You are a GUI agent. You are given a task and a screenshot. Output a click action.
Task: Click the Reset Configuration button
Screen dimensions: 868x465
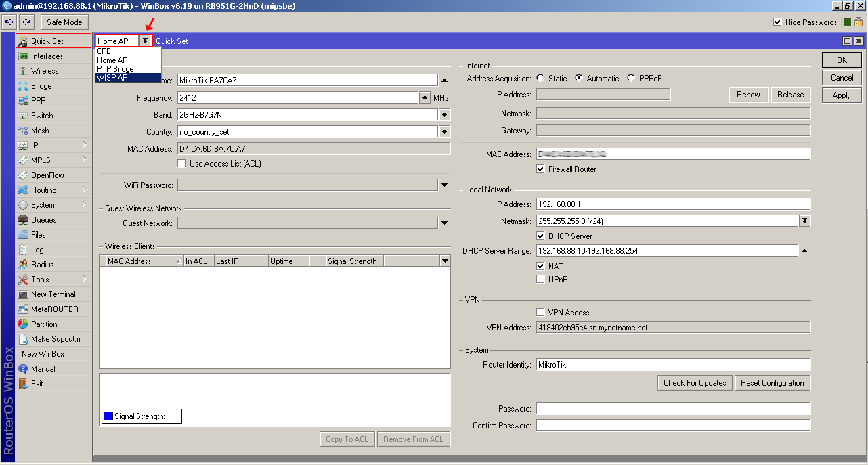pos(773,383)
